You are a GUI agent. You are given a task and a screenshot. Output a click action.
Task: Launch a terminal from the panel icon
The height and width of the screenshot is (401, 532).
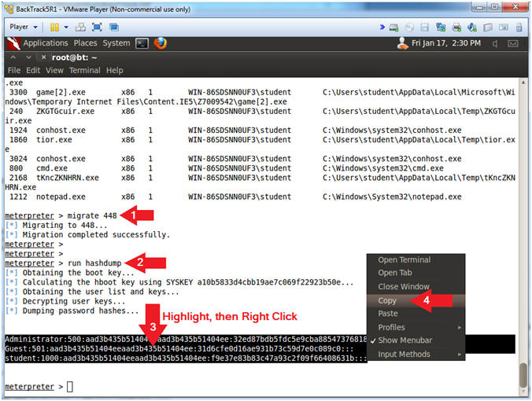(x=142, y=43)
